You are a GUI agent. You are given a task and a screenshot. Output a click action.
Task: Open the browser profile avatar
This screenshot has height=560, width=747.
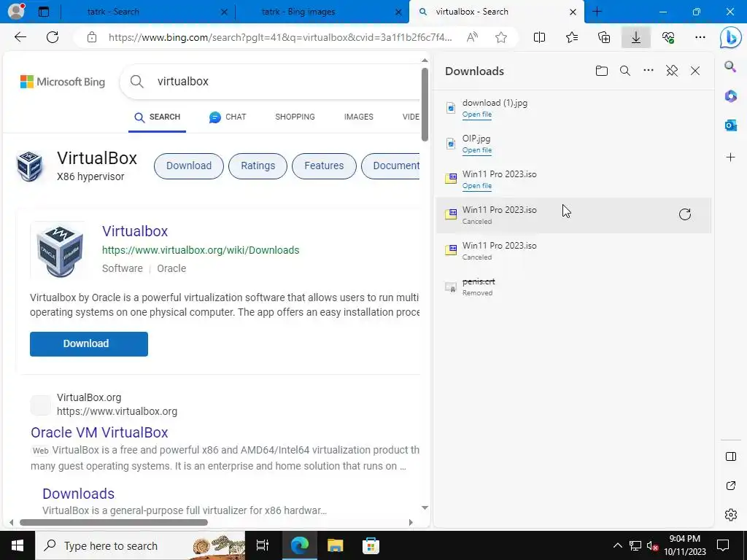16,11
